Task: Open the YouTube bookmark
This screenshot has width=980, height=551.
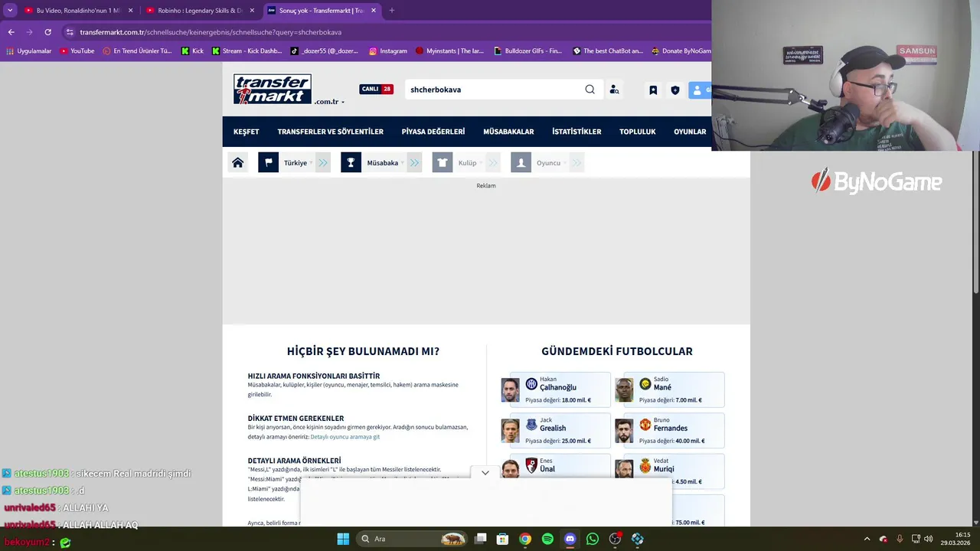Action: tap(77, 51)
